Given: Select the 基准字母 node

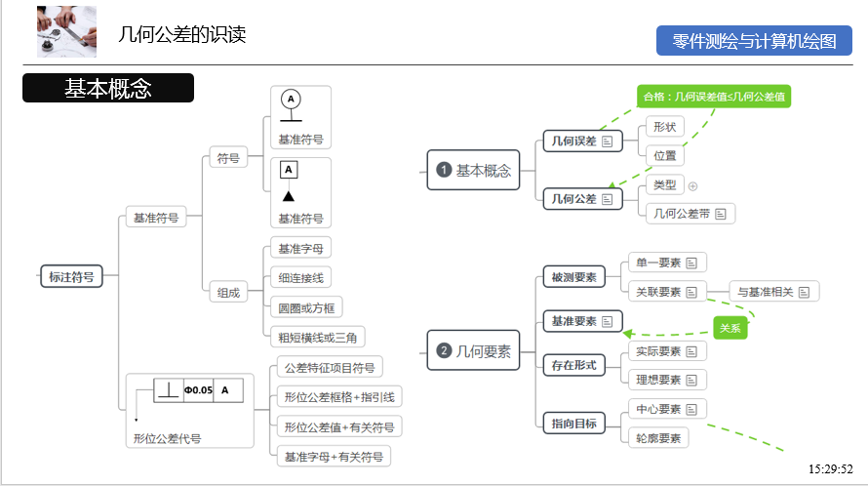Looking at the screenshot, I should (x=300, y=248).
